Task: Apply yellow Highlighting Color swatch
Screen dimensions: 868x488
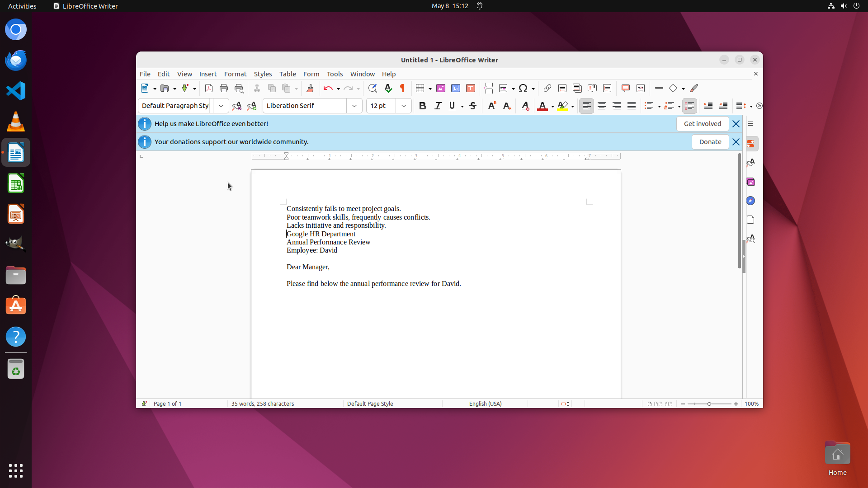Action: (562, 106)
